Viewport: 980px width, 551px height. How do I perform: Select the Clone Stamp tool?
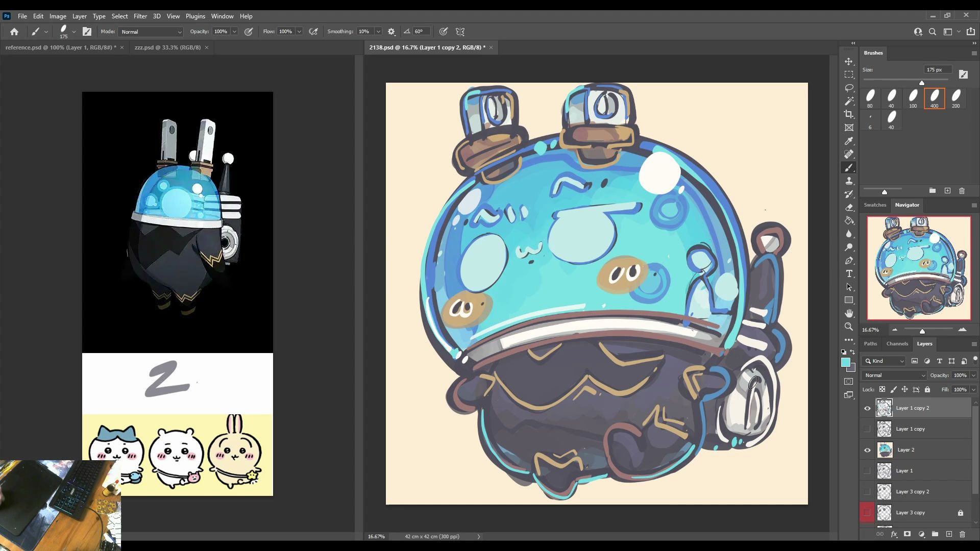pos(849,181)
